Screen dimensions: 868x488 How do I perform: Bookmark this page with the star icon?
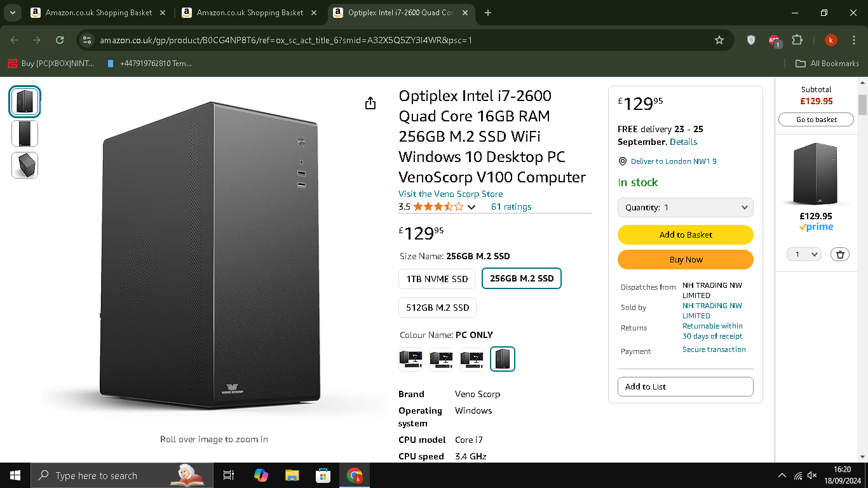click(719, 40)
